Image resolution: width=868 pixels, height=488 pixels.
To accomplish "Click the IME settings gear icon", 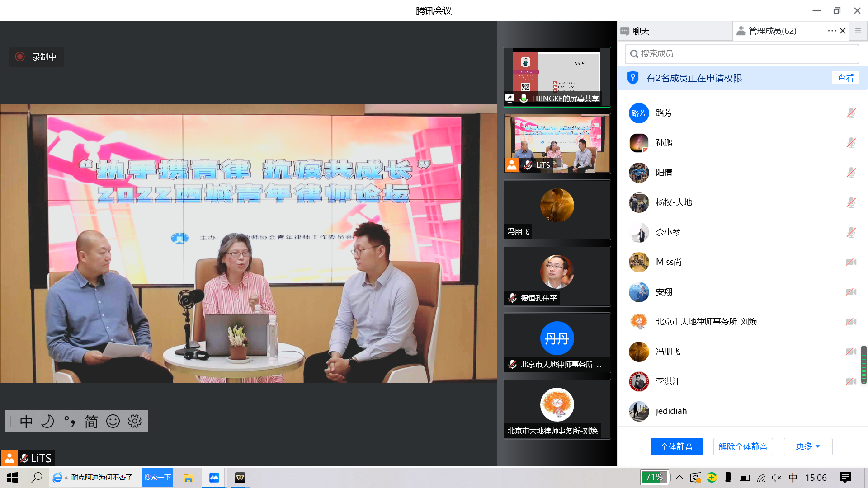I will tap(135, 421).
